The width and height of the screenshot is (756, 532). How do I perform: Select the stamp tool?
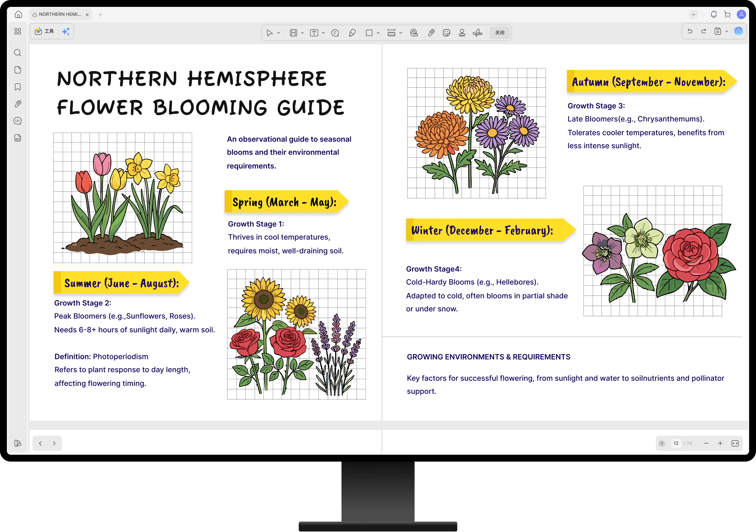point(462,33)
